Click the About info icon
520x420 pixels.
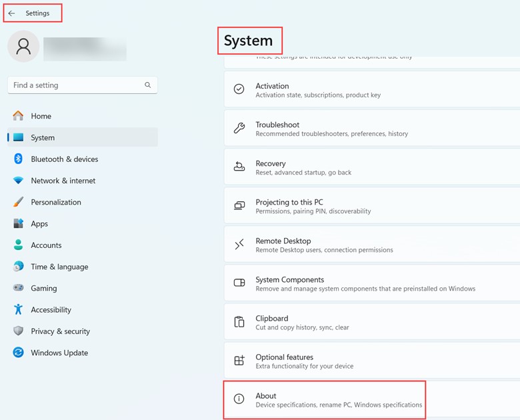239,399
